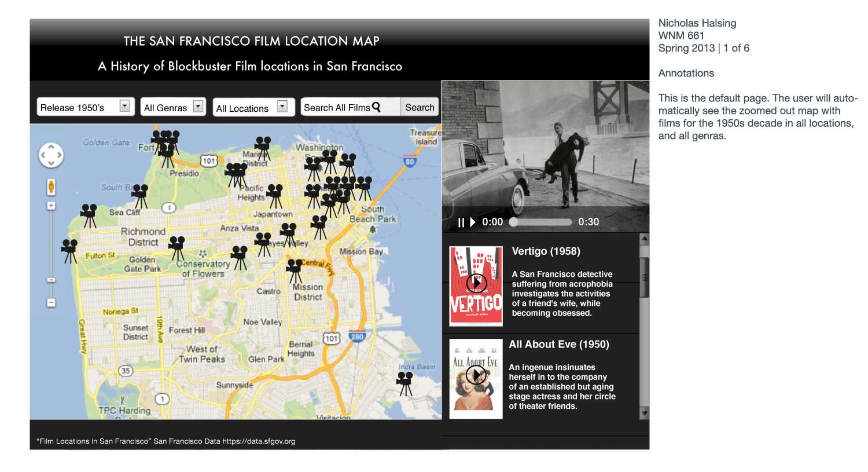This screenshot has width=868, height=472.
Task: Click the 0:30 video duration text
Action: click(589, 222)
